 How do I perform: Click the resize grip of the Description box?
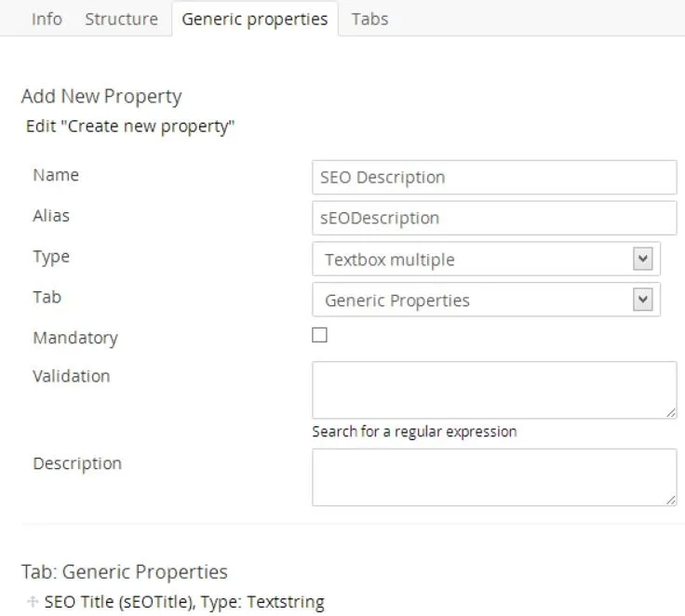(671, 500)
